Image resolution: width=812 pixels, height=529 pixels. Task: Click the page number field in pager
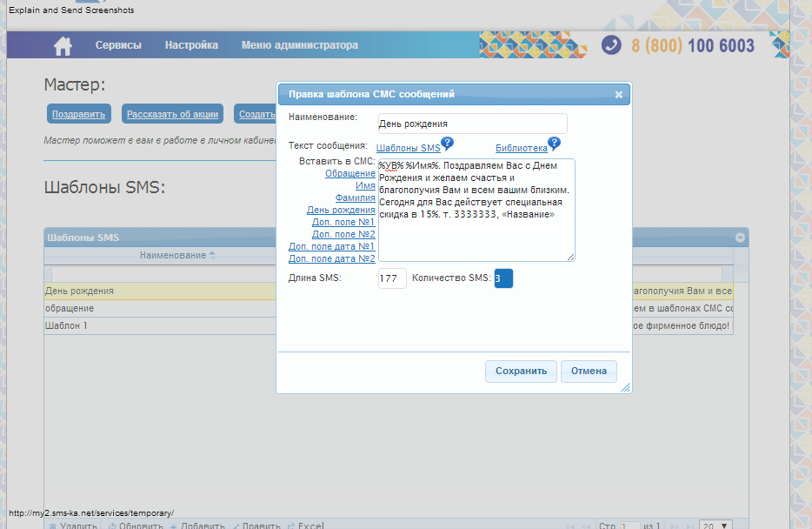click(631, 526)
